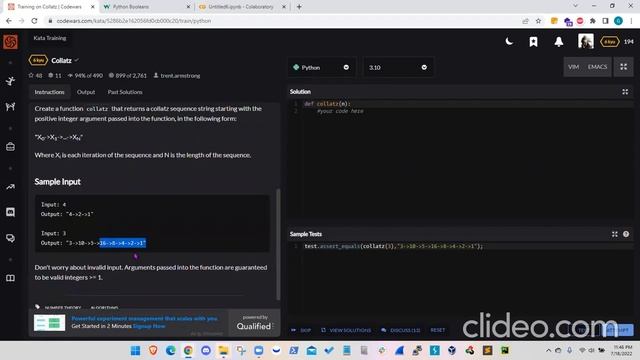Open the Chrome profile avatar

coord(618,21)
